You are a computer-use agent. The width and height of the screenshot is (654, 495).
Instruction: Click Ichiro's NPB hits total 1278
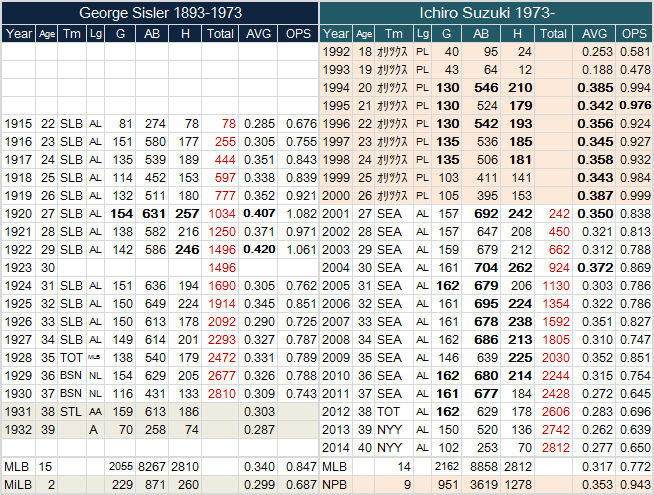point(518,485)
